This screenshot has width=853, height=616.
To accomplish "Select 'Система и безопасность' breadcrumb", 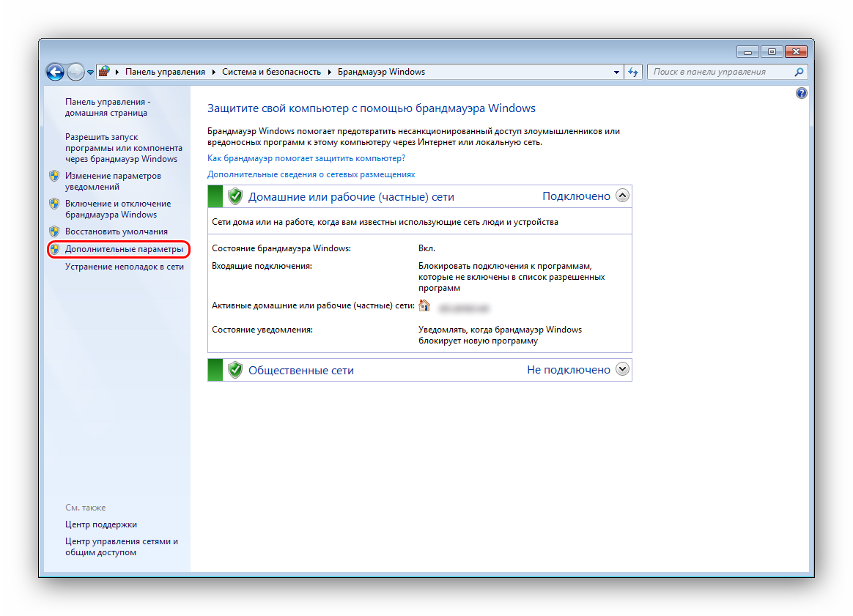I will point(271,72).
